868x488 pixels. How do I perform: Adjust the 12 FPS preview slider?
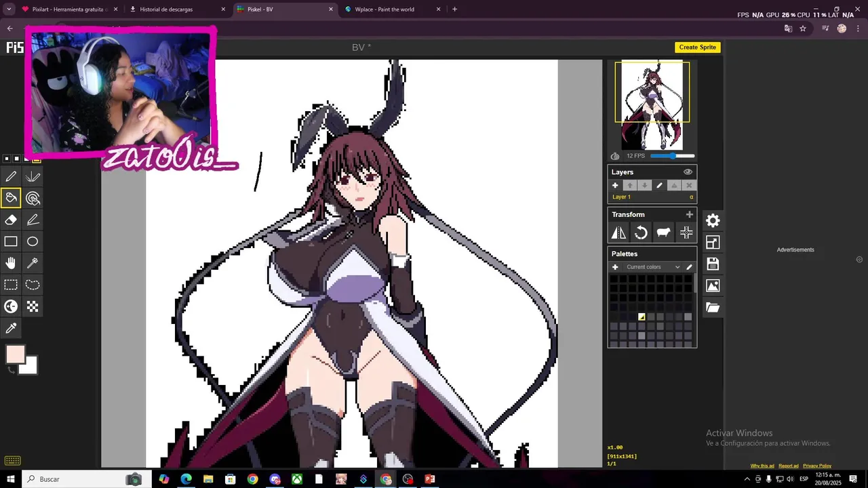pos(673,156)
